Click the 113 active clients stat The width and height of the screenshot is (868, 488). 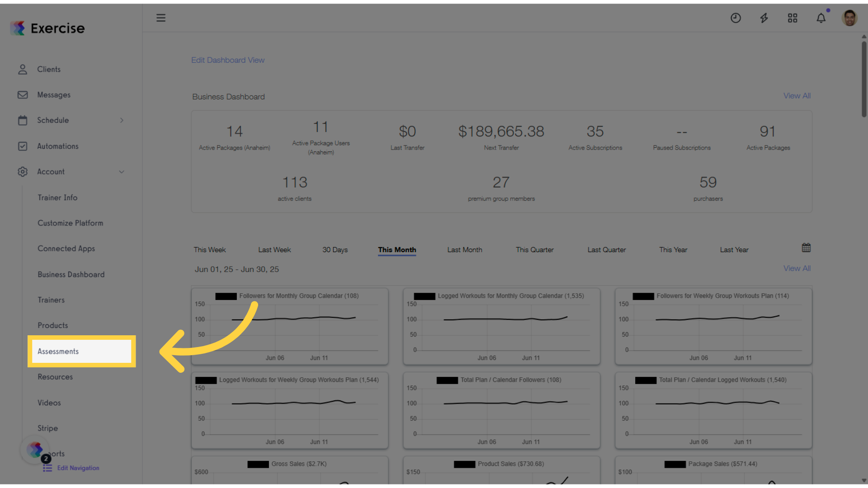coord(295,188)
